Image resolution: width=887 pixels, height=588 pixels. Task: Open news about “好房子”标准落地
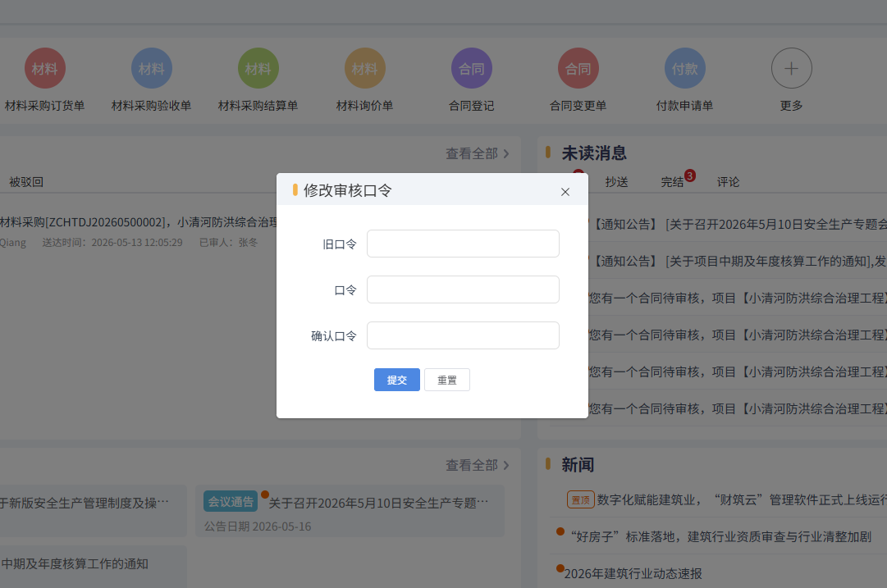click(x=720, y=536)
